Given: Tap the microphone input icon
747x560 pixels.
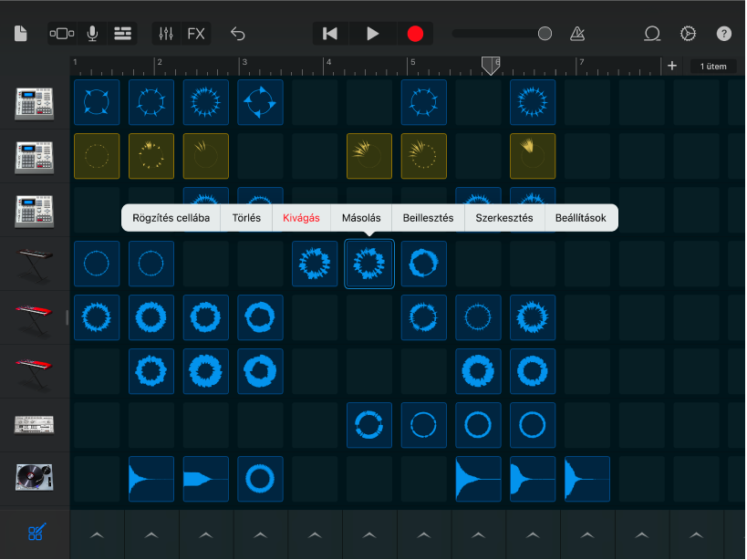Looking at the screenshot, I should 91,33.
